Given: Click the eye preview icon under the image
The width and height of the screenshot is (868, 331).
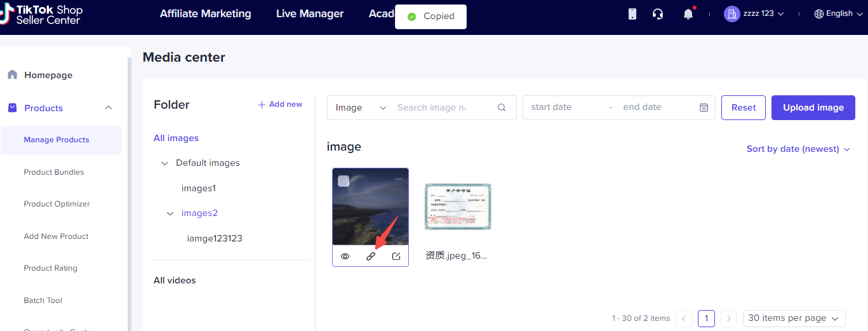Looking at the screenshot, I should 345,257.
